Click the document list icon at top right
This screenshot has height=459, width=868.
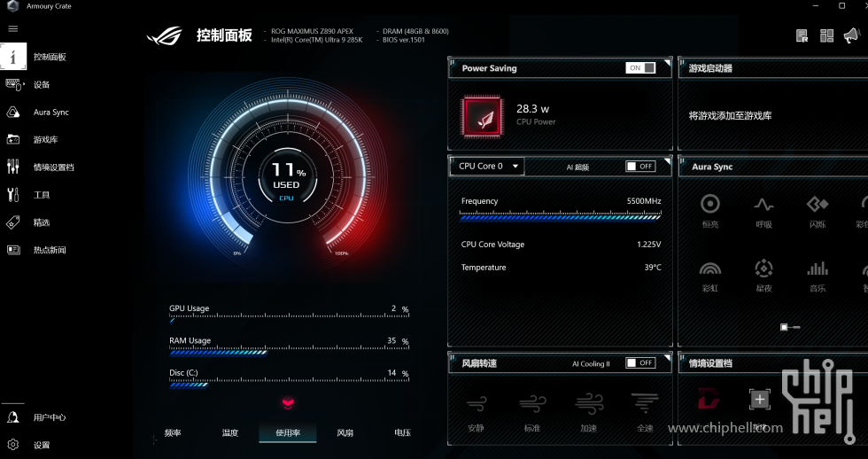(802, 36)
